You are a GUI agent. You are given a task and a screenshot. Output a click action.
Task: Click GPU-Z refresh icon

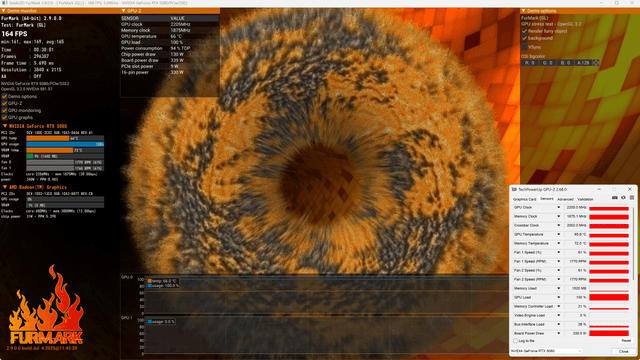(623, 198)
